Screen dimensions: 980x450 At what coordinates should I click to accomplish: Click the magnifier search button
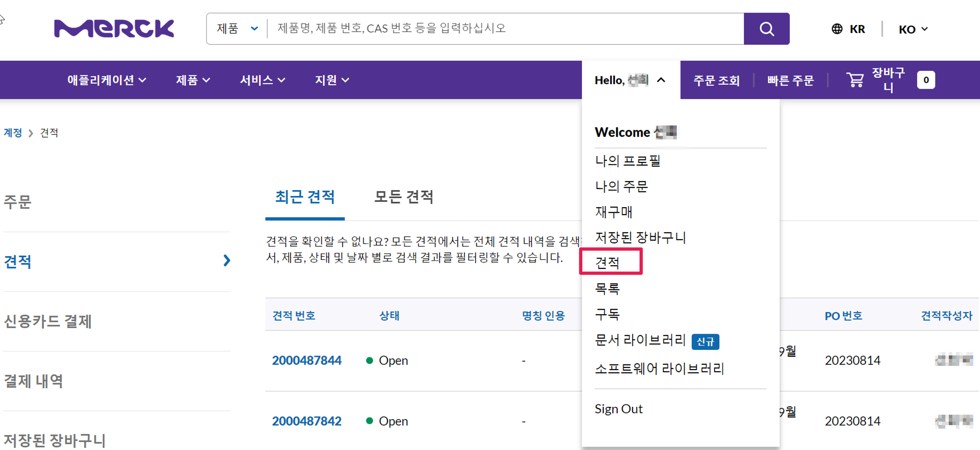click(x=766, y=29)
